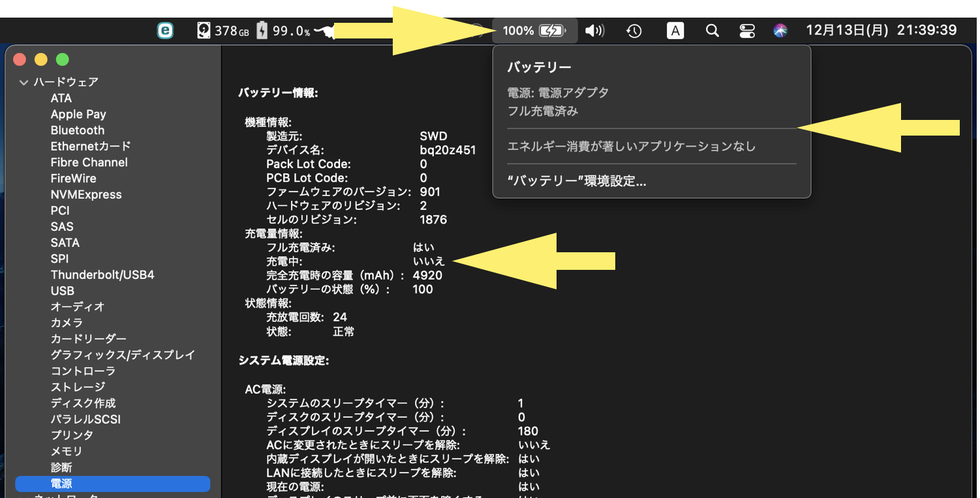The image size is (980, 498).
Task: Select オーディオ in the sidebar
Action: click(x=78, y=307)
